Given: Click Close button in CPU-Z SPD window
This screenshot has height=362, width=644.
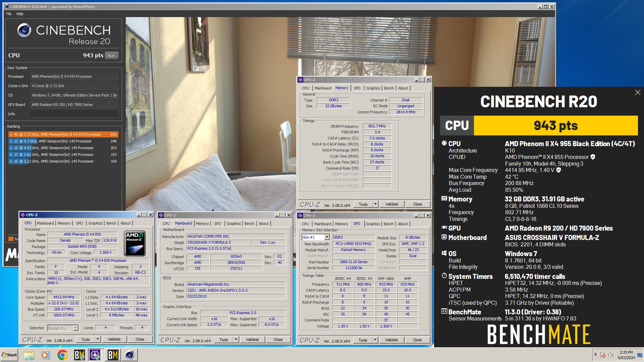Looking at the screenshot, I should click(x=417, y=340).
